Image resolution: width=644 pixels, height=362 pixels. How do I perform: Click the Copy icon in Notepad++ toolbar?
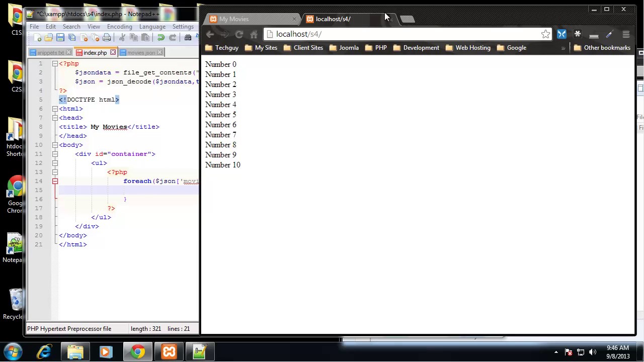(x=133, y=38)
